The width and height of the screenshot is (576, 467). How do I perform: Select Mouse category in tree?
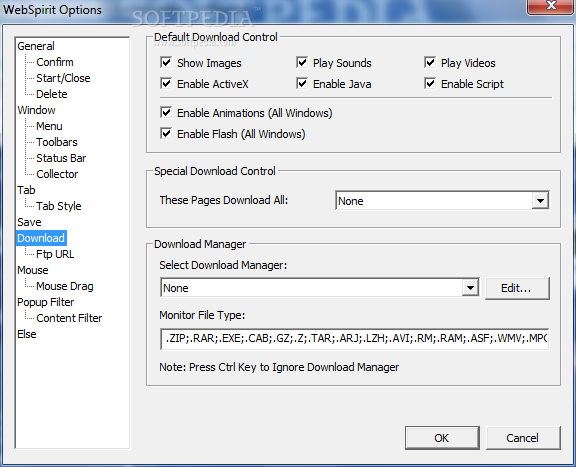[33, 270]
